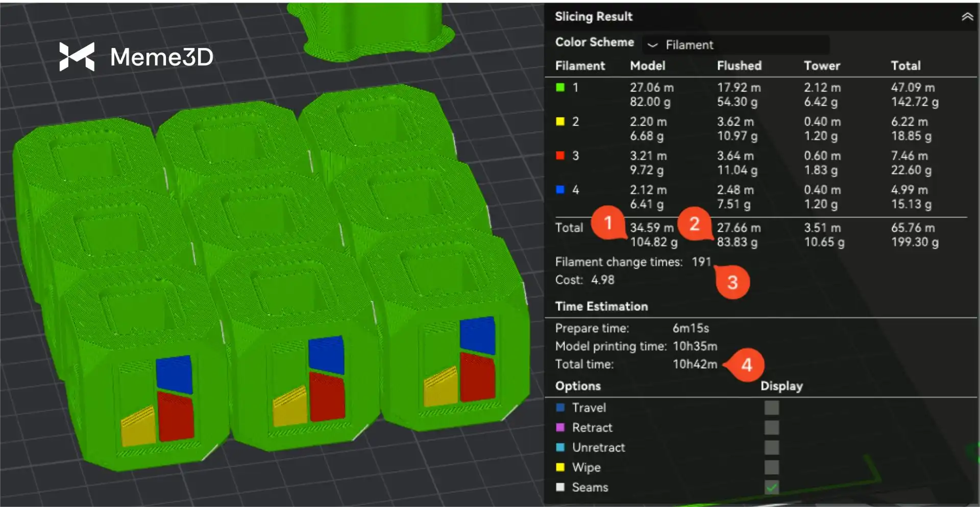
Task: Enable the Wipe display checkbox
Action: 771,467
